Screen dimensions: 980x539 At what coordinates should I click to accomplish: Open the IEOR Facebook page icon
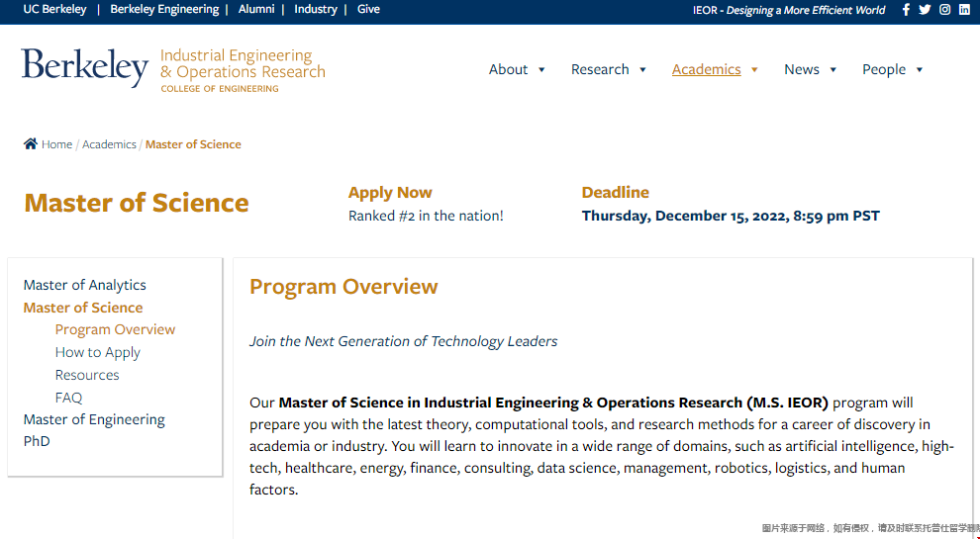point(906,9)
